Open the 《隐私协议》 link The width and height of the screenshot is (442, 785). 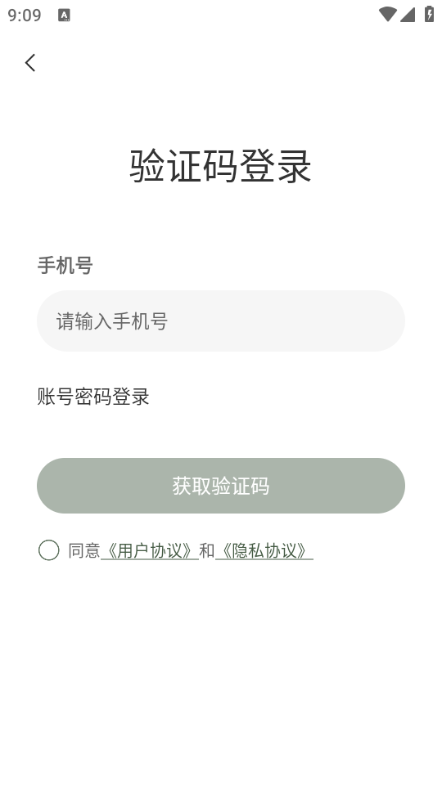(x=264, y=551)
